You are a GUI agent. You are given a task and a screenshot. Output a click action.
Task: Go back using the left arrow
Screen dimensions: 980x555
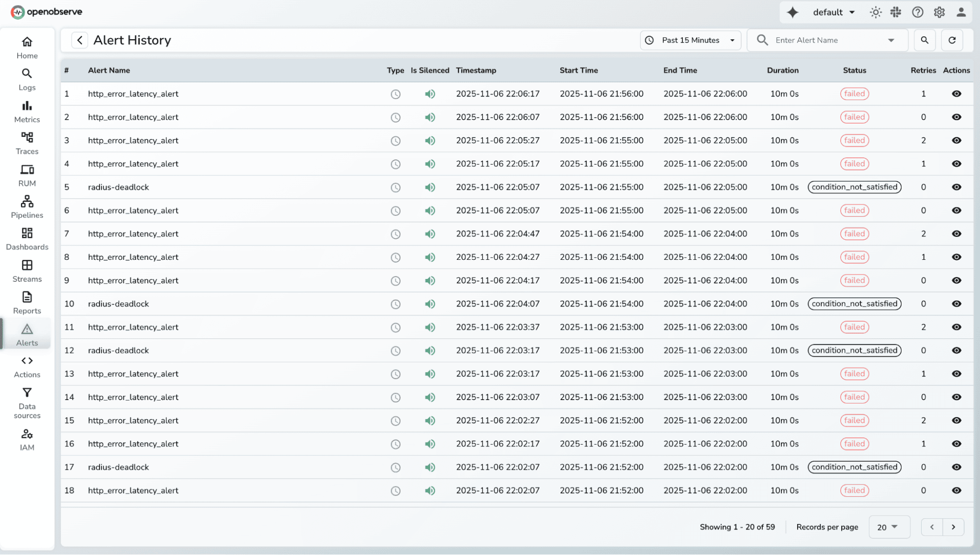(79, 40)
